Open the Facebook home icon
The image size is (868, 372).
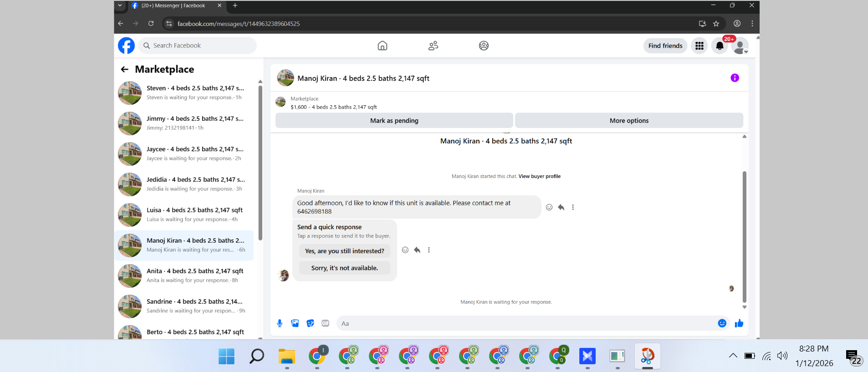point(383,46)
